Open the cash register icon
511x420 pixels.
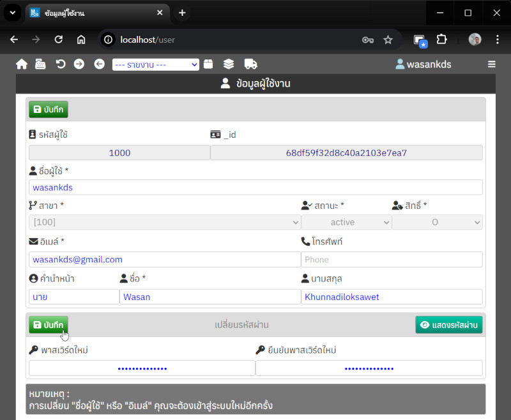click(40, 64)
